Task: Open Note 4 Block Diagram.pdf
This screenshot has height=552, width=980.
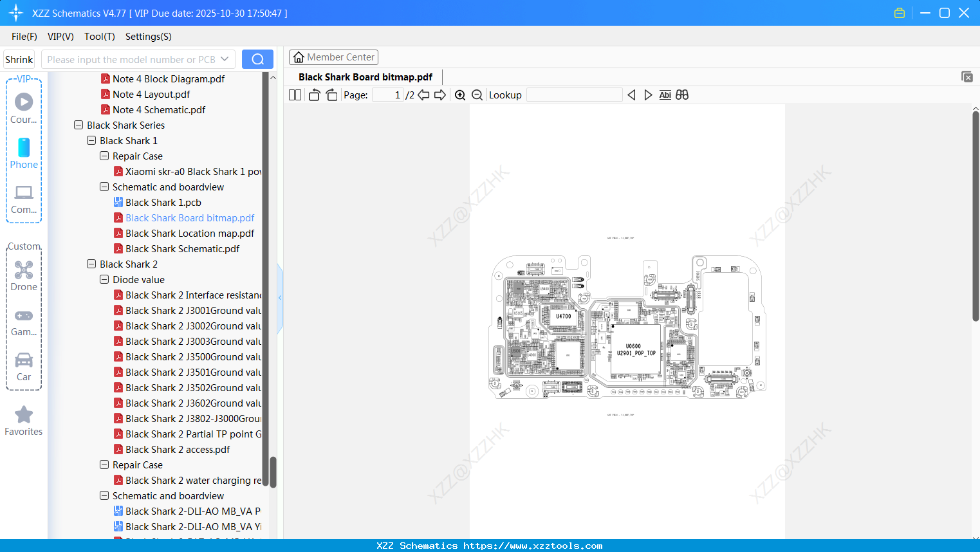Action: point(169,78)
